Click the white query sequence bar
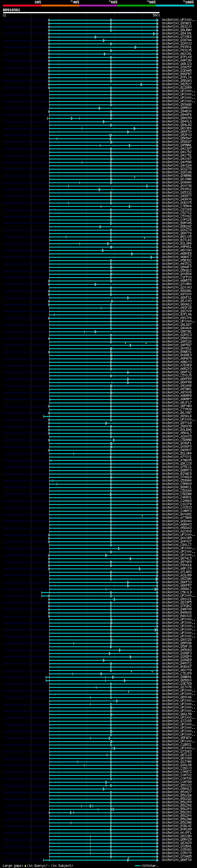The width and height of the screenshot is (197, 868). coord(81,12)
